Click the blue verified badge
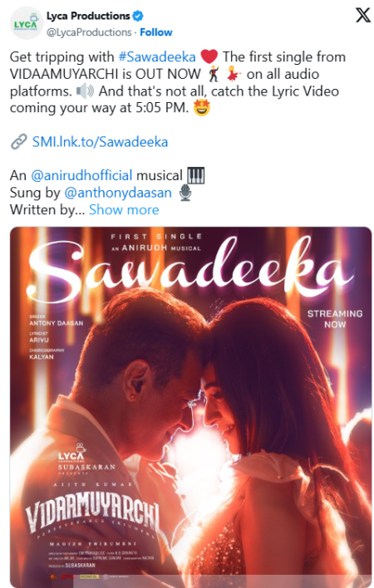374x588 pixels. [x=138, y=16]
